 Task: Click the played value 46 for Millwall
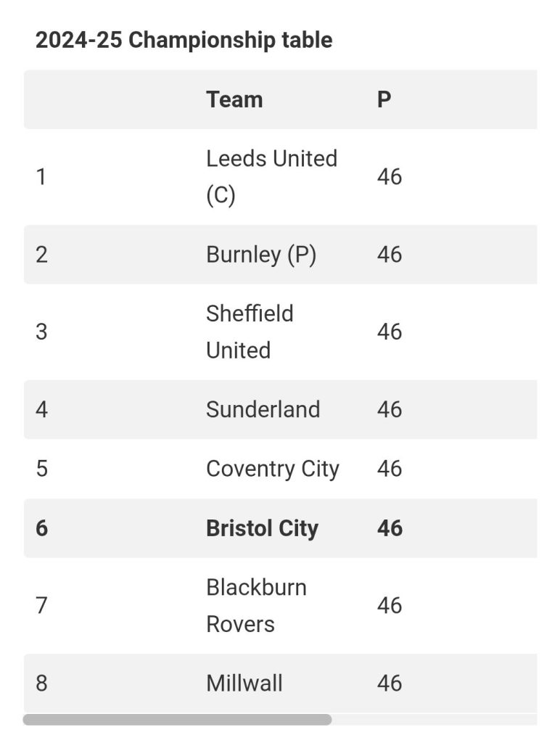(390, 684)
